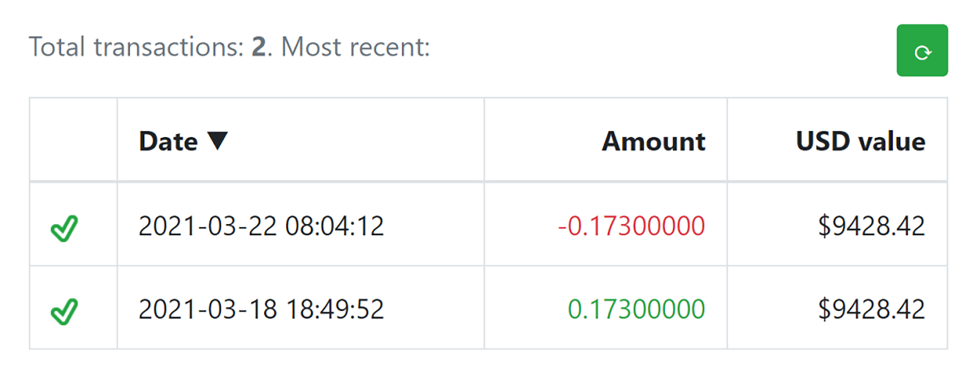
Task: Click the green 0.17300000 amount
Action: tap(636, 310)
